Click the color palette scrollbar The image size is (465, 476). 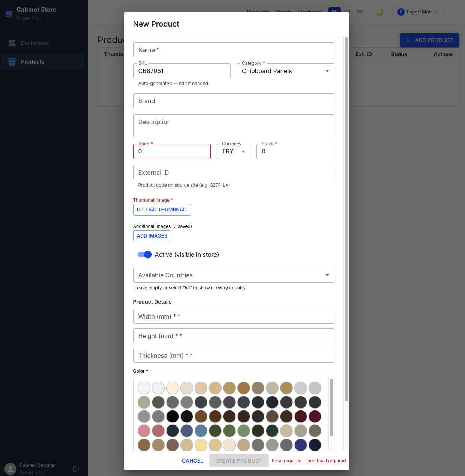coord(331,407)
